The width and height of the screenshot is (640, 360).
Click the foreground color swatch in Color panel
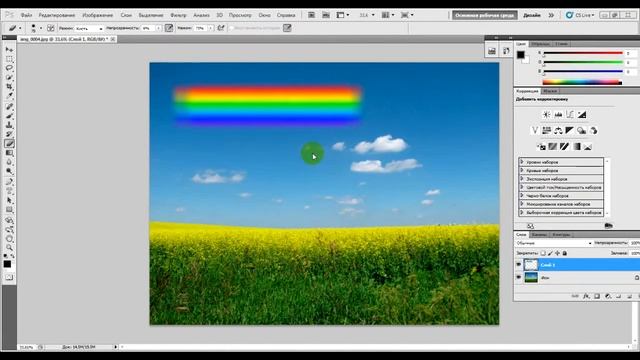click(x=520, y=55)
